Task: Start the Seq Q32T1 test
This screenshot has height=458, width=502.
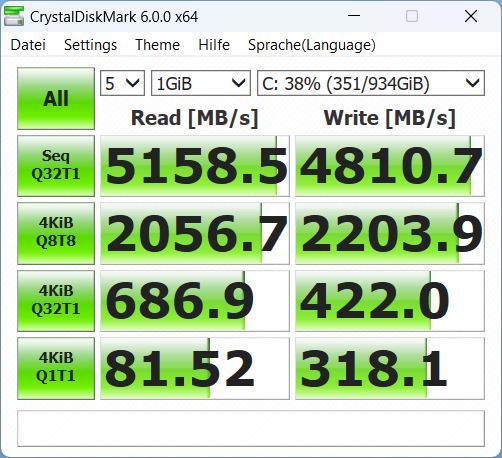Action: click(x=56, y=166)
